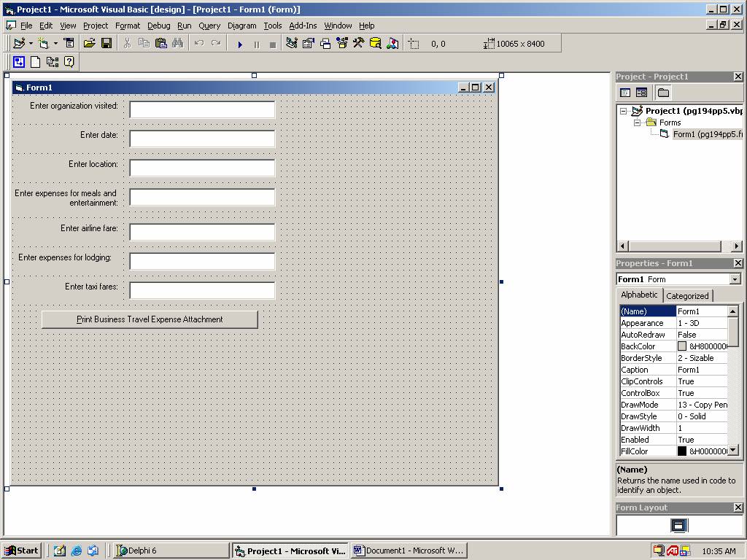Toggle Folders view in Project explorer
Image resolution: width=747 pixels, height=560 pixels.
pyautogui.click(x=663, y=93)
